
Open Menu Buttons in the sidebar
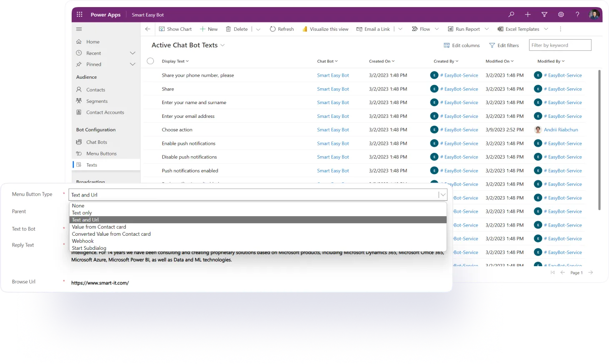tap(101, 154)
